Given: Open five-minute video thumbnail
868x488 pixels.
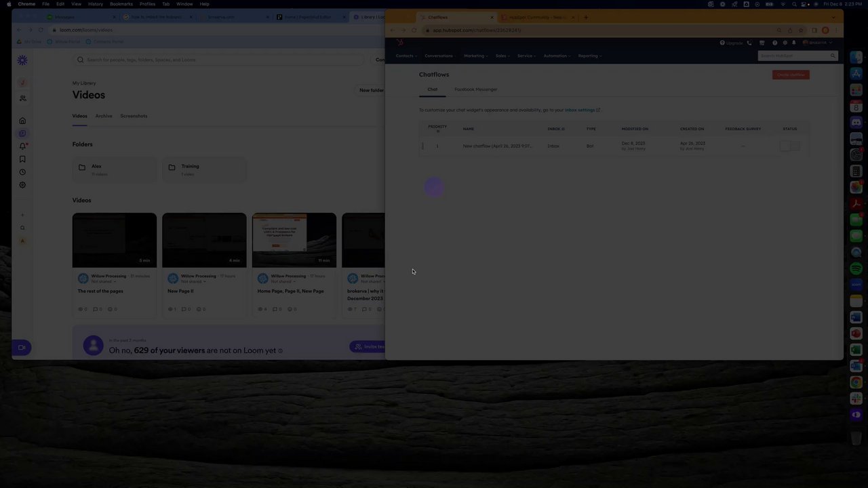Looking at the screenshot, I should (x=115, y=240).
